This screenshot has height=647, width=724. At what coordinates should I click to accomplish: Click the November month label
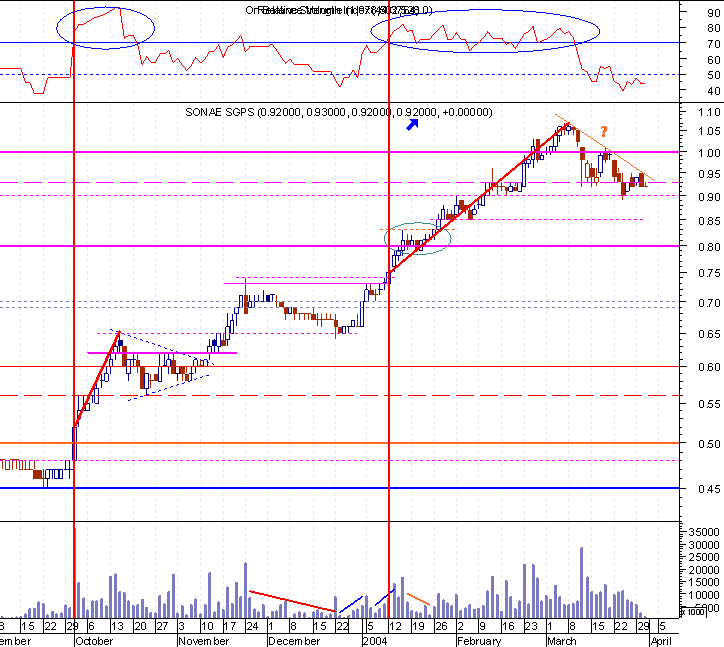pos(204,641)
